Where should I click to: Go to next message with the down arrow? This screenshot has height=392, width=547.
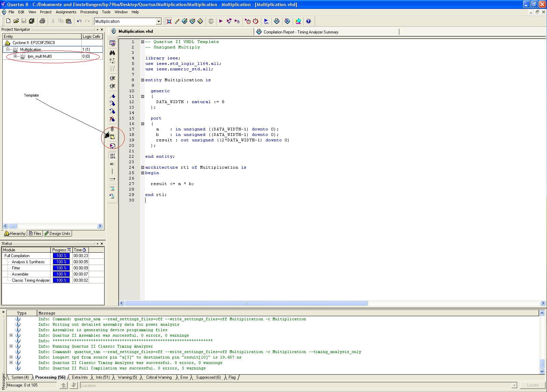pos(73,385)
